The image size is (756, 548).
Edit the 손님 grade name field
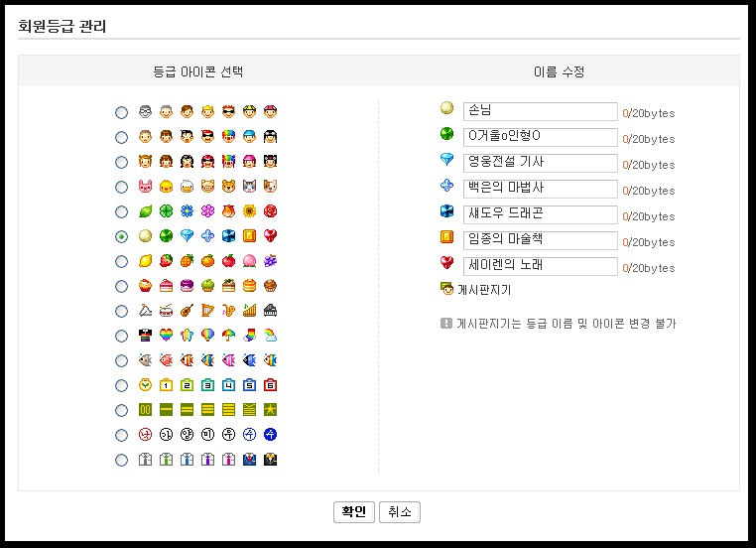[x=540, y=111]
